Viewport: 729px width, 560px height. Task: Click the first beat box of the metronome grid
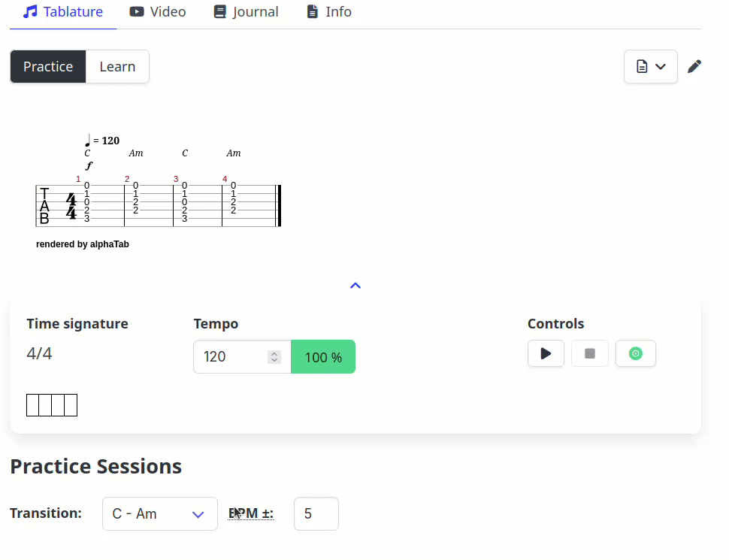pos(32,404)
